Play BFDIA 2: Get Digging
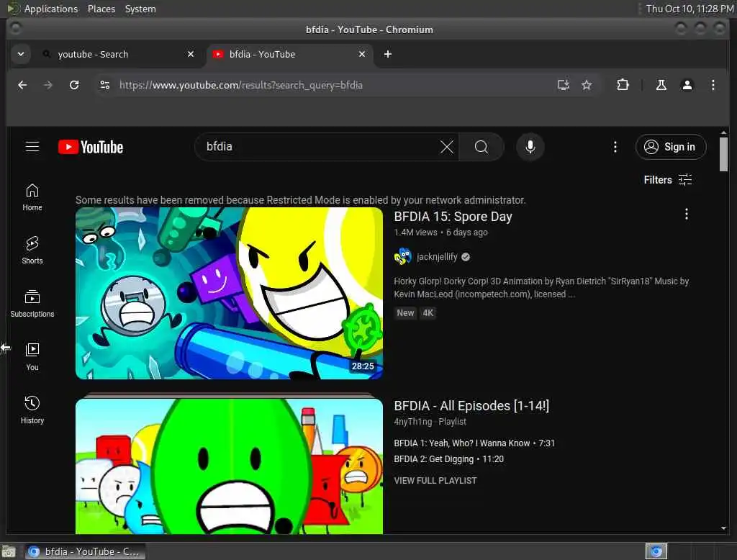Image resolution: width=737 pixels, height=560 pixels. (x=449, y=459)
